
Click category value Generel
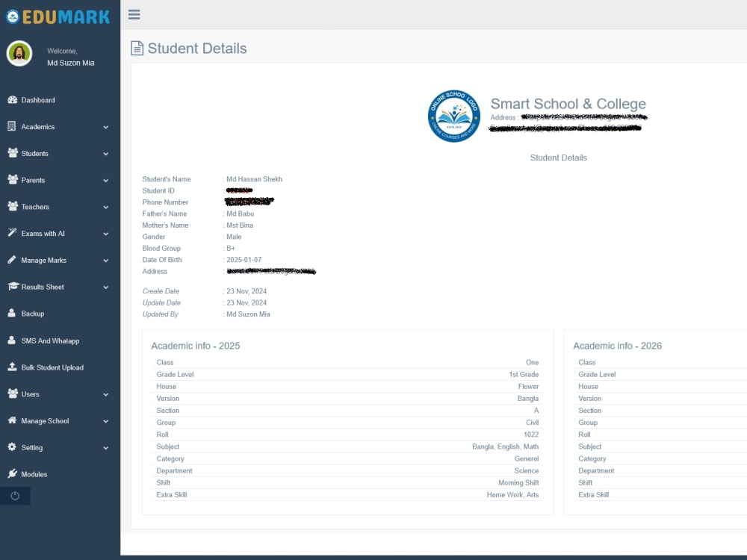pos(527,458)
